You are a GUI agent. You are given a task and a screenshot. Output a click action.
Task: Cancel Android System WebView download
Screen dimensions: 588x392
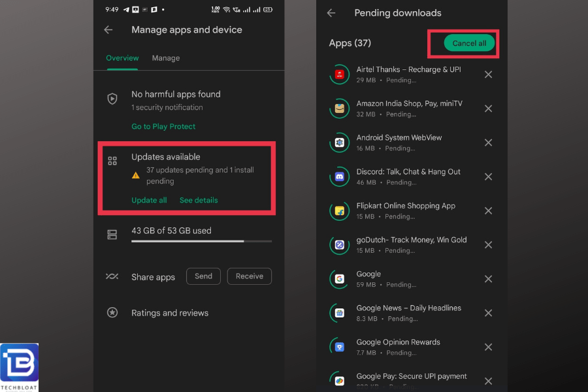click(x=488, y=142)
